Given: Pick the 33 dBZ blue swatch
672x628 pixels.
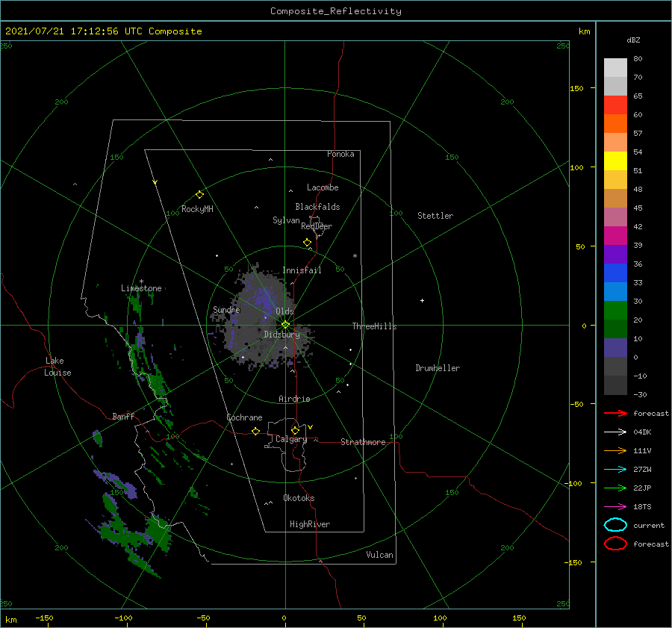Looking at the screenshot, I should 615,273.
